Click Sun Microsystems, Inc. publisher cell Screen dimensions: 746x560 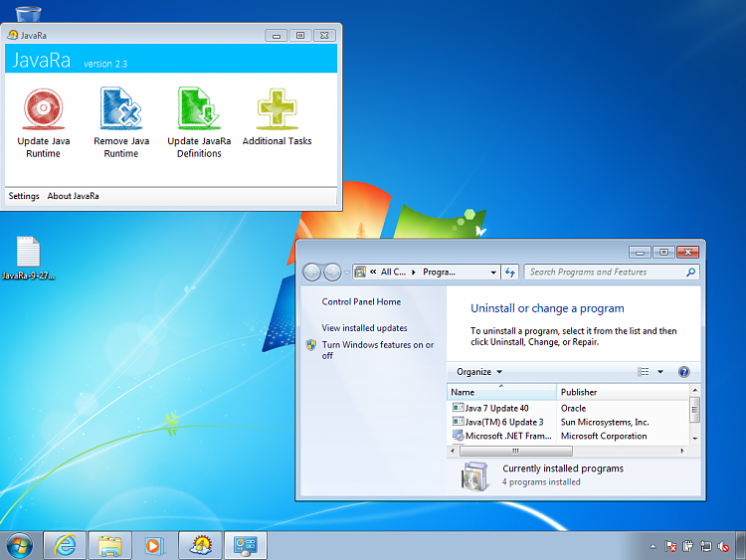[605, 422]
